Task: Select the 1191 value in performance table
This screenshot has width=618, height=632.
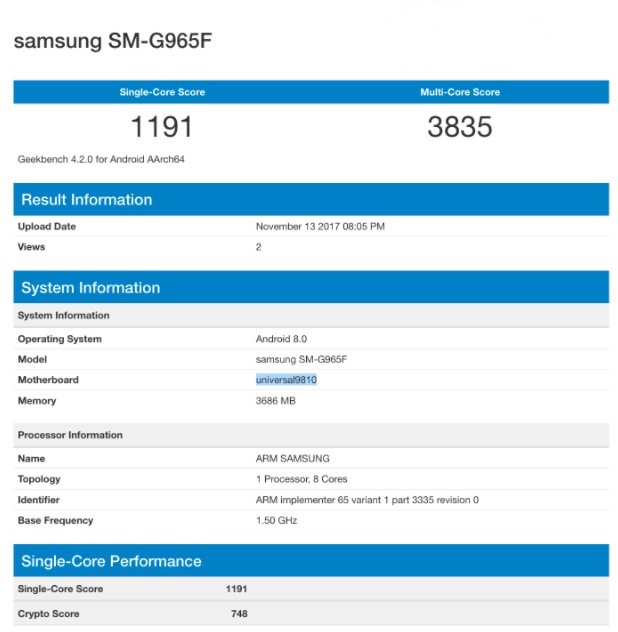Action: pyautogui.click(x=236, y=589)
